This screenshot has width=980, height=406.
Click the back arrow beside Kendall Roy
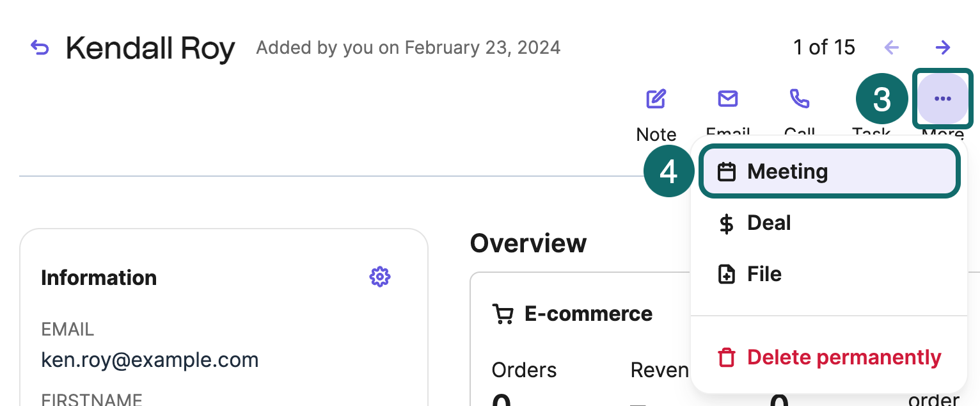40,47
